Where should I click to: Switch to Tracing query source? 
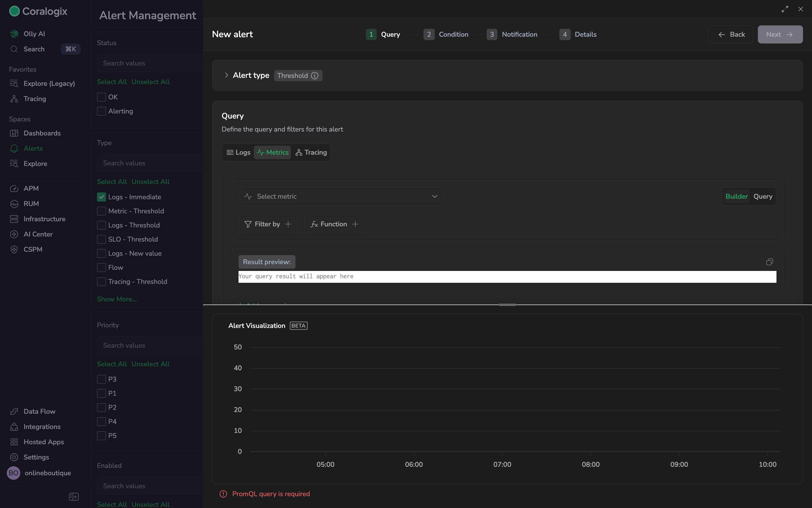[x=311, y=152]
